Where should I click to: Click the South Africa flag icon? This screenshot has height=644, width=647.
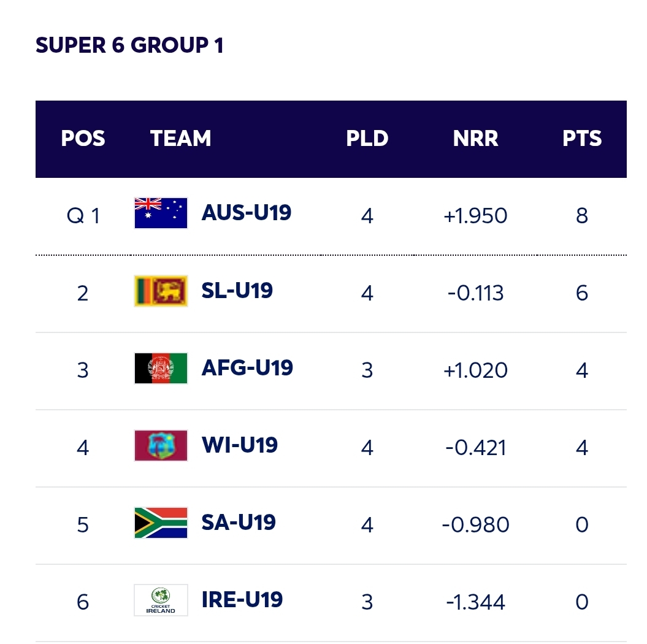pos(161,523)
